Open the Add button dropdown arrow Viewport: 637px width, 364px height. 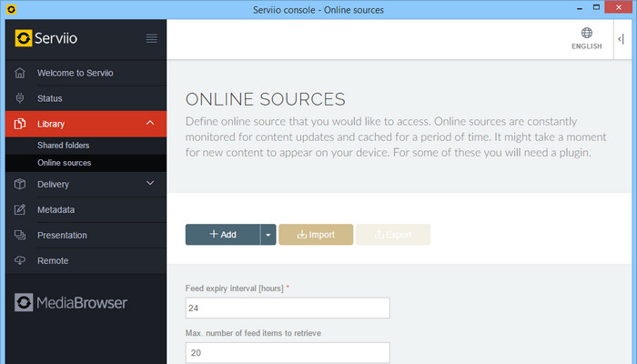pos(268,235)
